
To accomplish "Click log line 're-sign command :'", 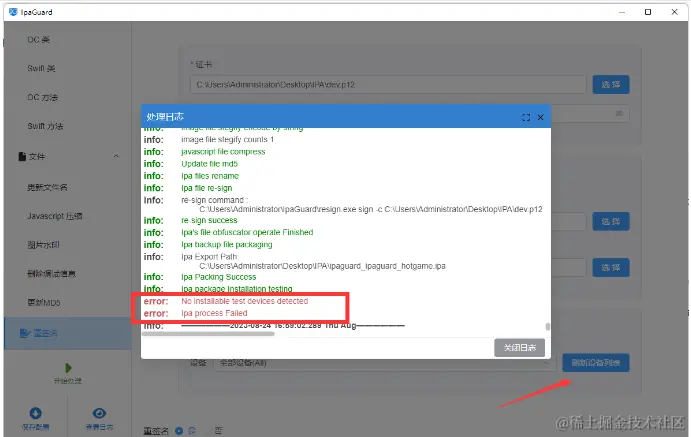I will coord(214,200).
